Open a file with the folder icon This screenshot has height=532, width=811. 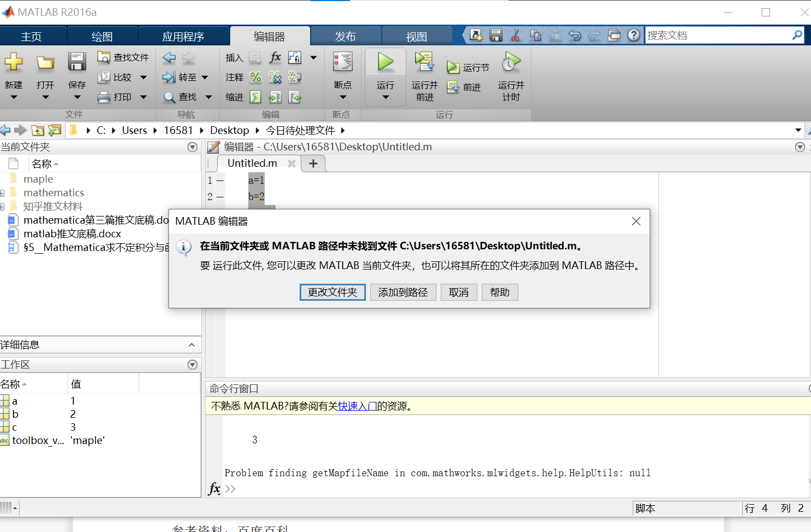[45, 62]
